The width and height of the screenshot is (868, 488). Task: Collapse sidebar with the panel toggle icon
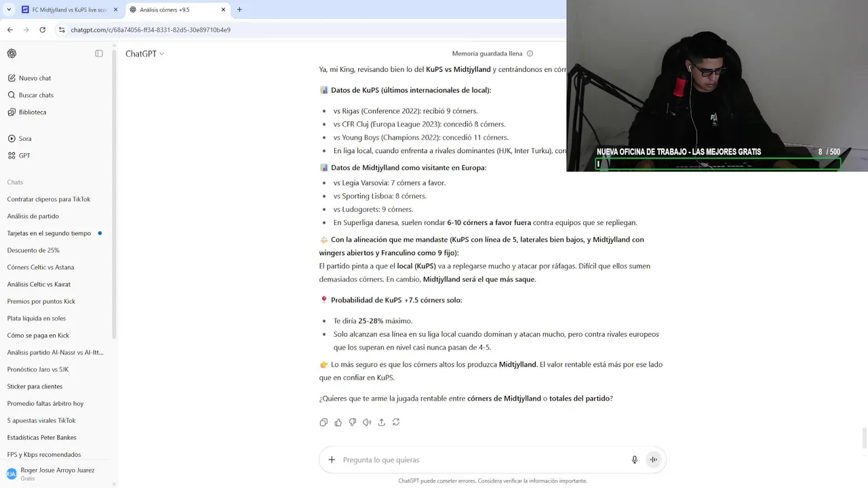[x=99, y=54]
